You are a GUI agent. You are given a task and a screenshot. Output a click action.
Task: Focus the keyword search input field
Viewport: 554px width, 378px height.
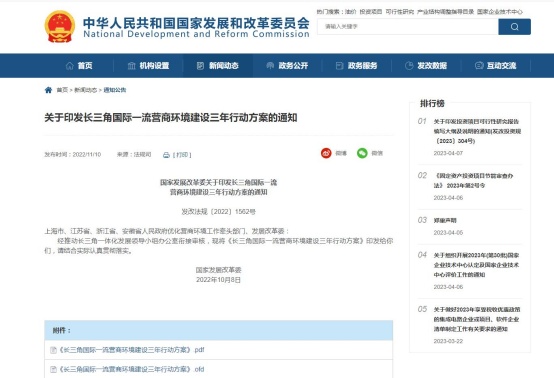408,27
